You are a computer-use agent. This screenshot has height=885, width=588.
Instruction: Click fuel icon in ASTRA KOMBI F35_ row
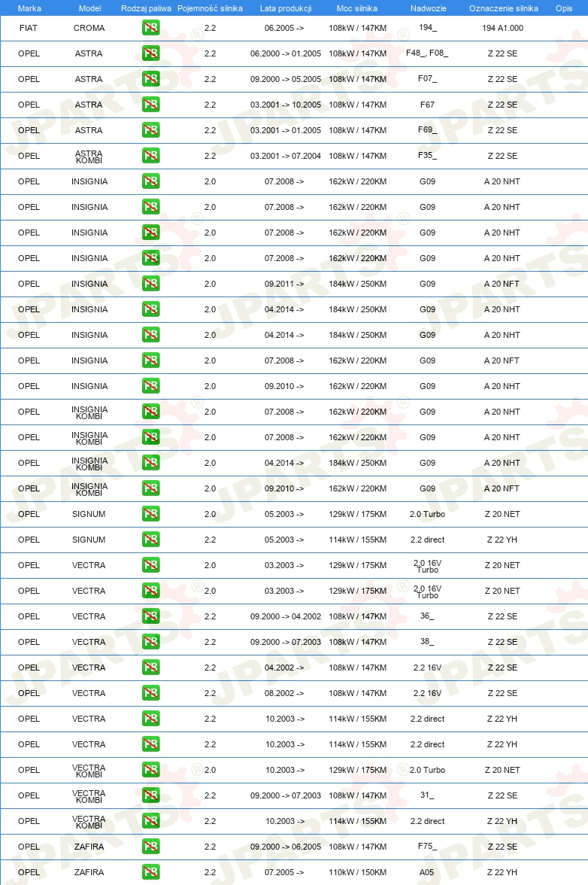(150, 156)
